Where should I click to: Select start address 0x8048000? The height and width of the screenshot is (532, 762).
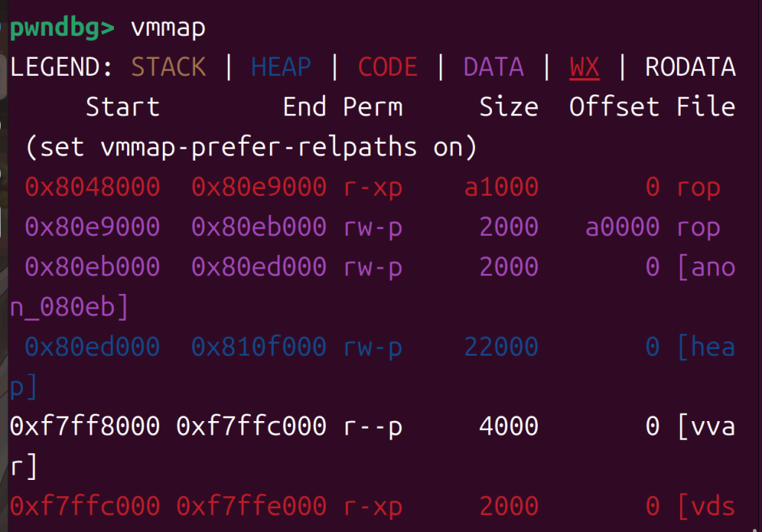(92, 187)
